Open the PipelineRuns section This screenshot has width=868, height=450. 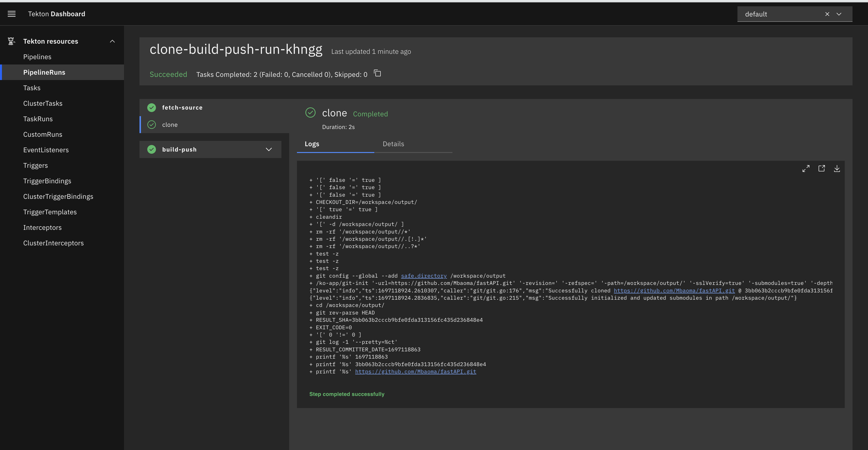pyautogui.click(x=44, y=72)
